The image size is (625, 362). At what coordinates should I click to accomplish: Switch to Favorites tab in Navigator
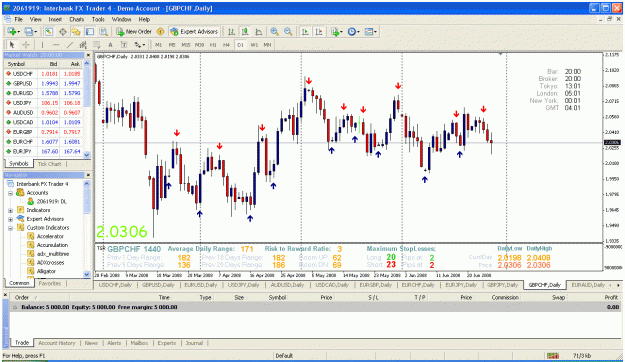[50, 283]
